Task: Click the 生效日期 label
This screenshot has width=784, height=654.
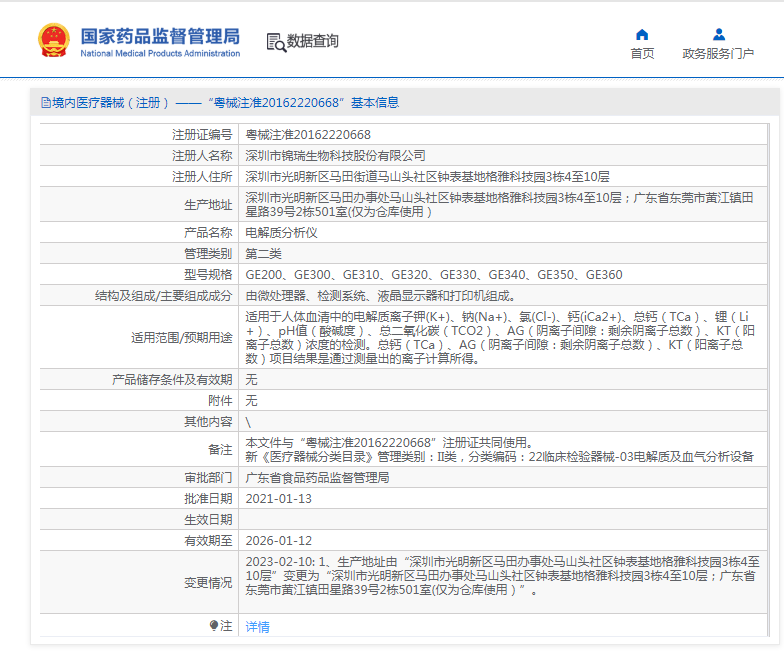Action: point(208,520)
